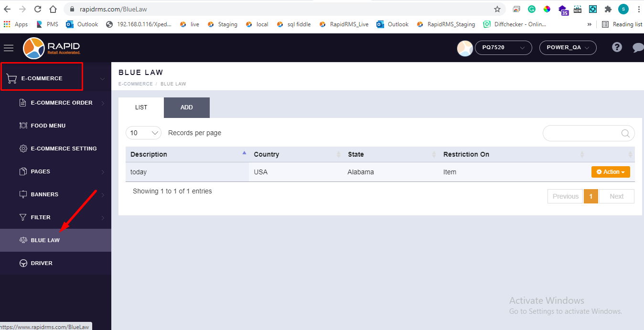Open the PQ7520 store dropdown
The height and width of the screenshot is (330, 644).
pos(503,48)
